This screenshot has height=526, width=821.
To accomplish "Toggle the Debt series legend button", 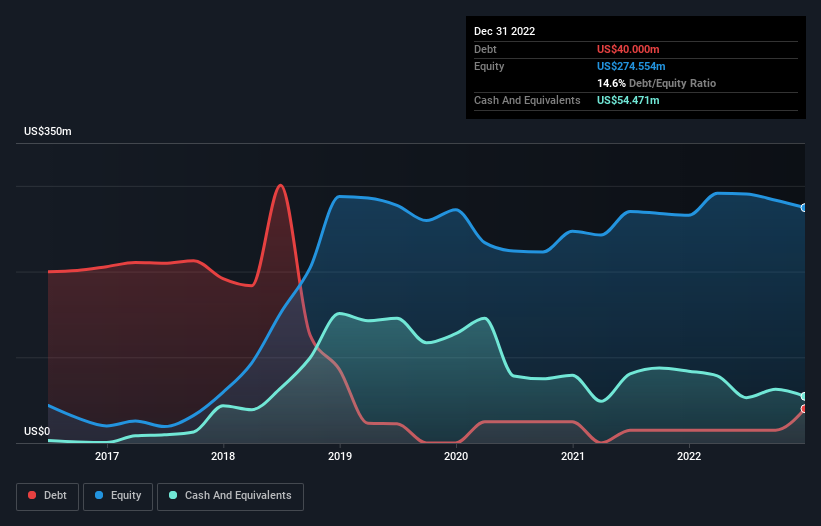I will [48, 496].
